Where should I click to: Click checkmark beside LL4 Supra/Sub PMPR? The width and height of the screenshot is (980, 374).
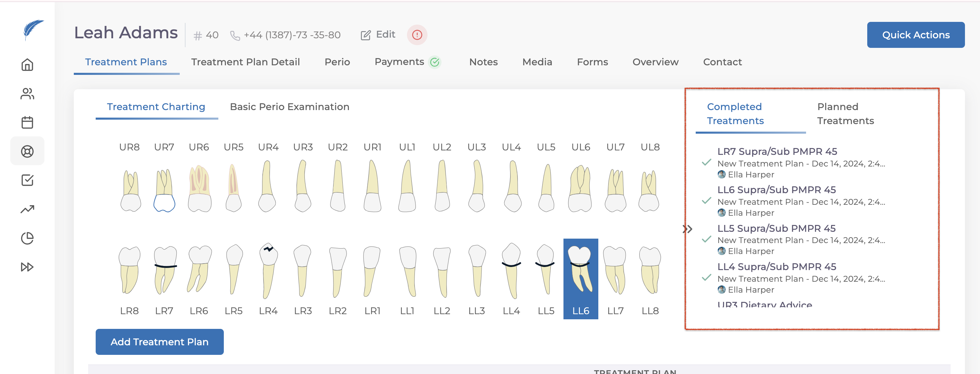(x=706, y=278)
